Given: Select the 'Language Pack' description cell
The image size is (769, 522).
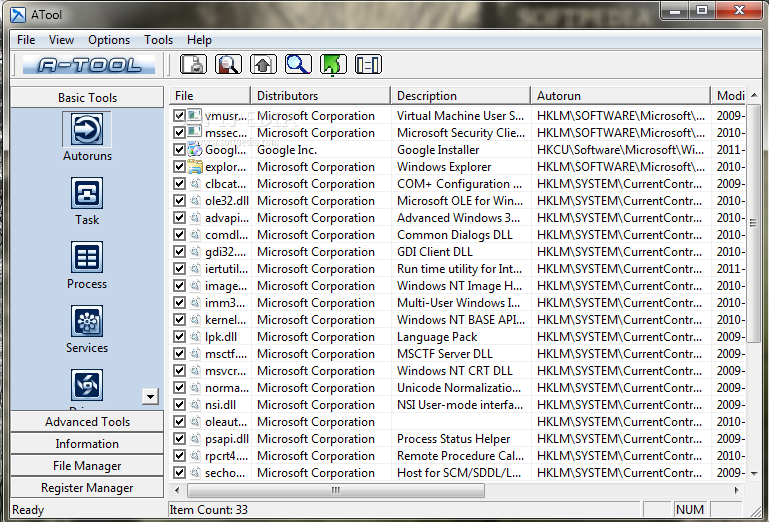Looking at the screenshot, I should point(437,337).
